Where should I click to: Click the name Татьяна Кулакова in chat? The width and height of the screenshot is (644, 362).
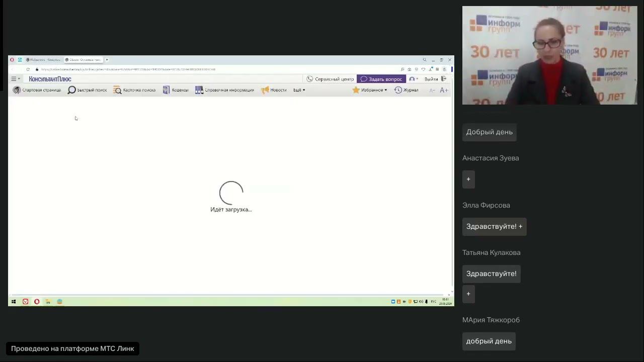pyautogui.click(x=492, y=252)
